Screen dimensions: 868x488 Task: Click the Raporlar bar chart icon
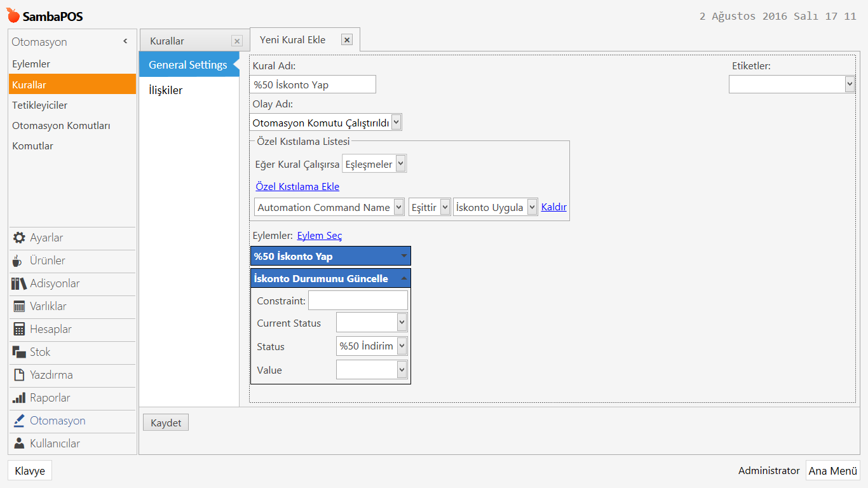[19, 398]
